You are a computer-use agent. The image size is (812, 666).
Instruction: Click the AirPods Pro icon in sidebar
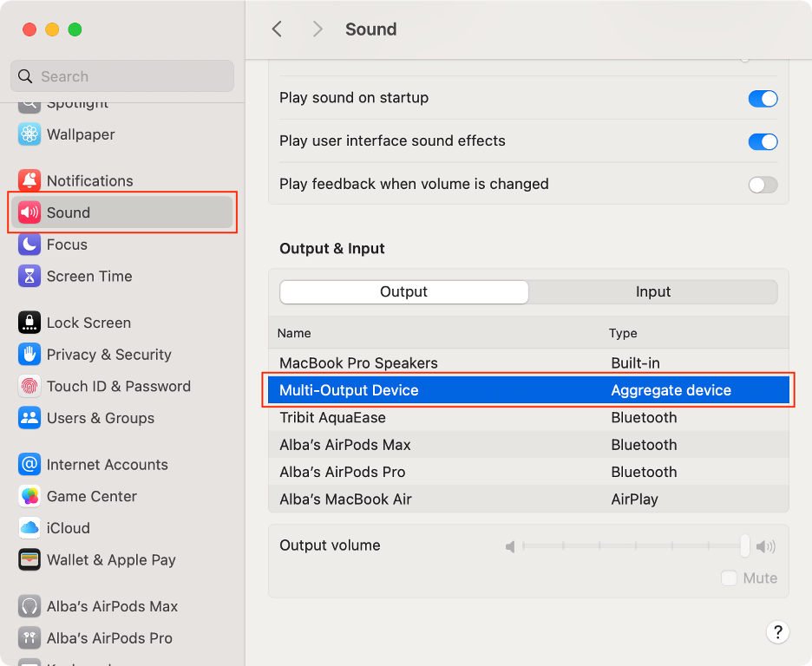tap(29, 638)
